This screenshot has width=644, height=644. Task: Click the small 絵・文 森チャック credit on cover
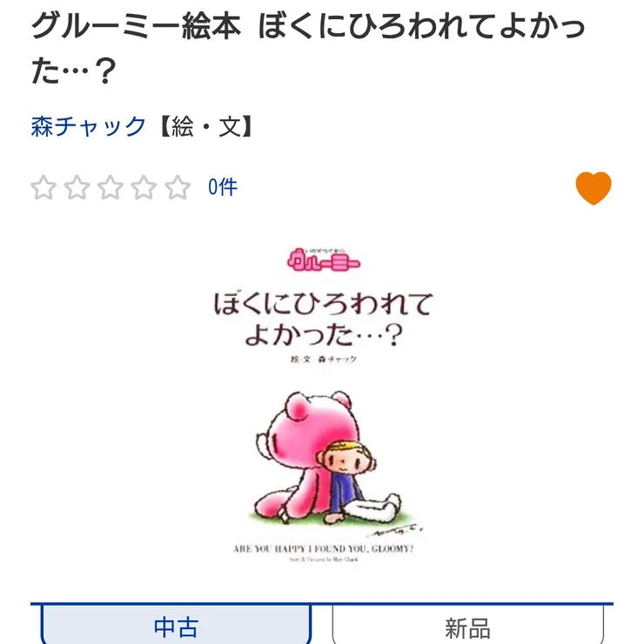(323, 359)
